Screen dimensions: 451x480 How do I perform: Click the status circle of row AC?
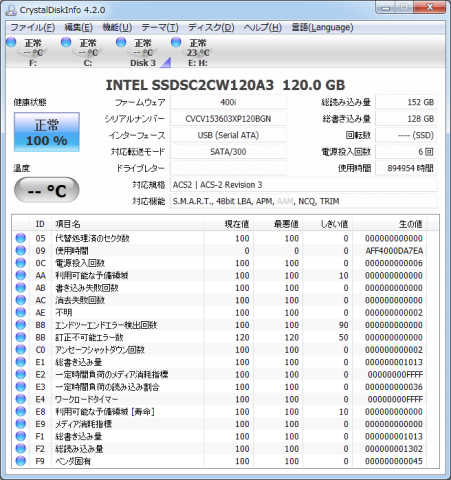21,300
